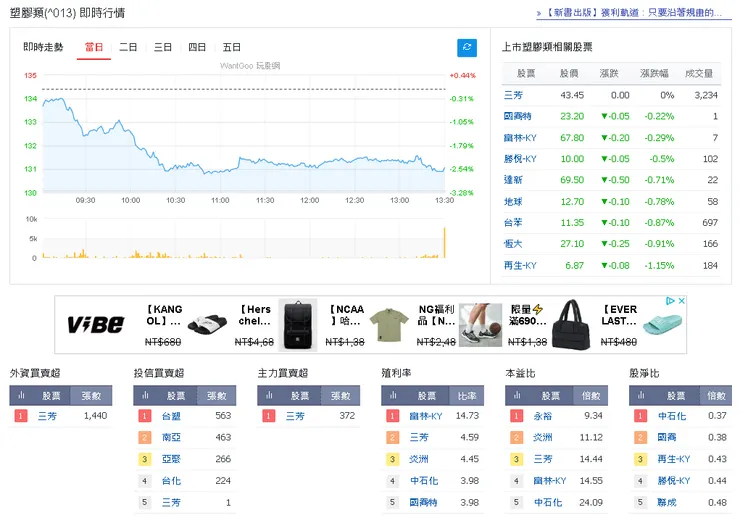Open the 新書出版 獲利軌道 promo link
740x517 pixels.
tap(633, 13)
